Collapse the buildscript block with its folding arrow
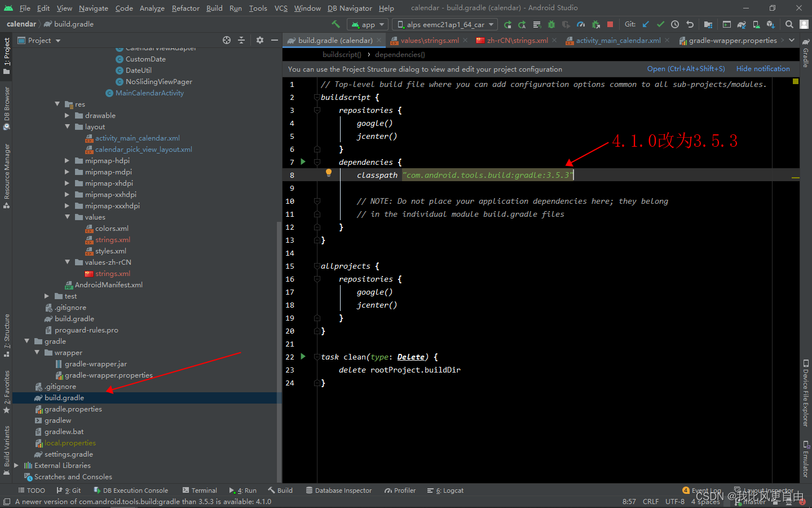 pyautogui.click(x=317, y=97)
